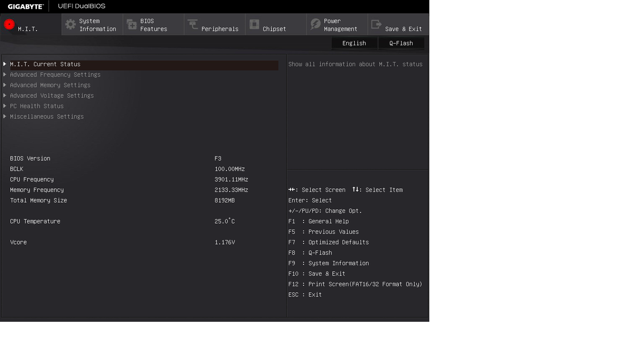Click the System Information gear icon

click(x=70, y=25)
